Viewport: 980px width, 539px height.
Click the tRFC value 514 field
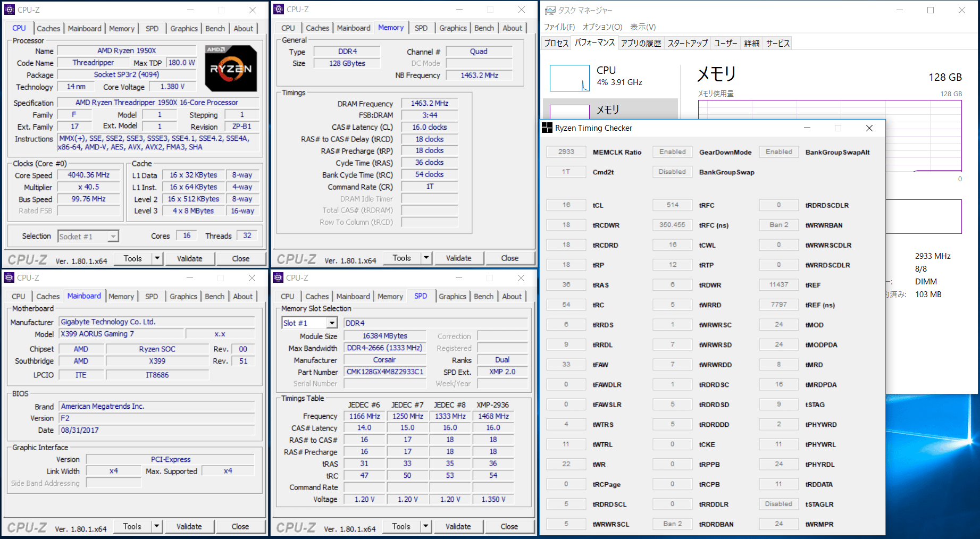pyautogui.click(x=673, y=205)
